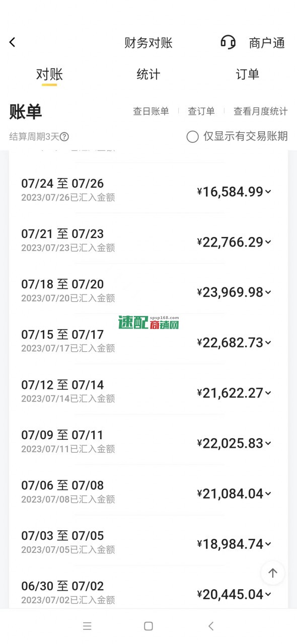This screenshot has height=644, width=297.
Task: Tap the back arrow icon
Action: [13, 43]
